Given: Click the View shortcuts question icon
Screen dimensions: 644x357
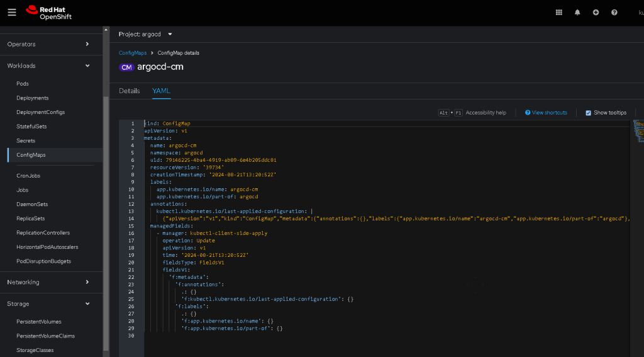Looking at the screenshot, I should [528, 113].
